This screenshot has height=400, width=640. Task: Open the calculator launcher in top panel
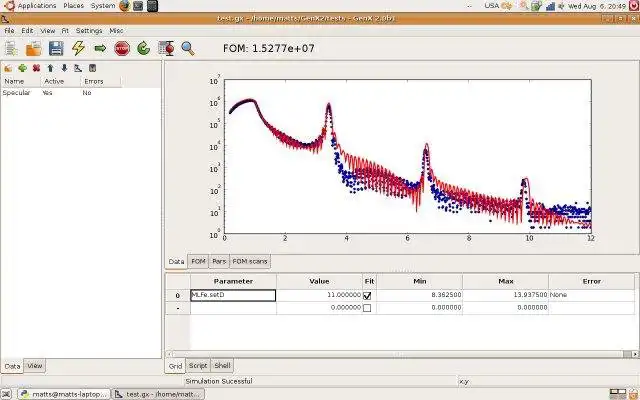(x=152, y=6)
